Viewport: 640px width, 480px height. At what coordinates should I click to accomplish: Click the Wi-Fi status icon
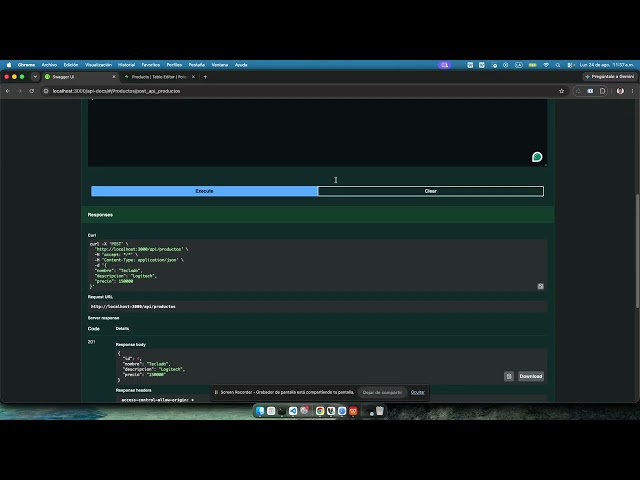pyautogui.click(x=546, y=65)
